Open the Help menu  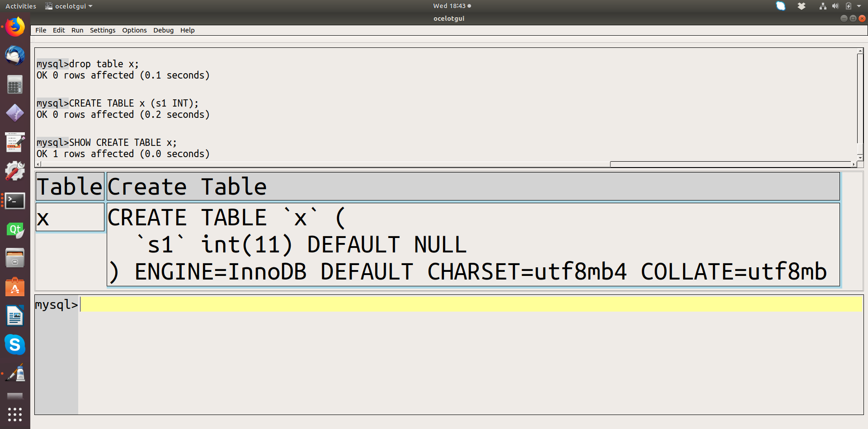[x=187, y=30]
